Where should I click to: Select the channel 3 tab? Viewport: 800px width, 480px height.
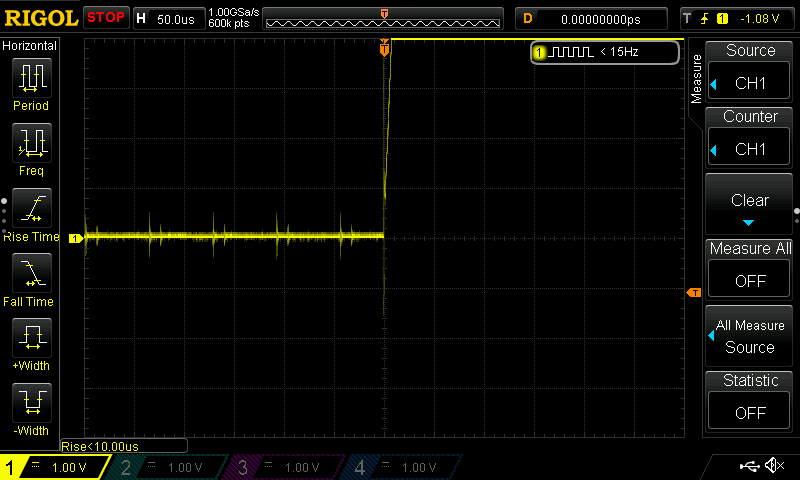click(x=286, y=467)
